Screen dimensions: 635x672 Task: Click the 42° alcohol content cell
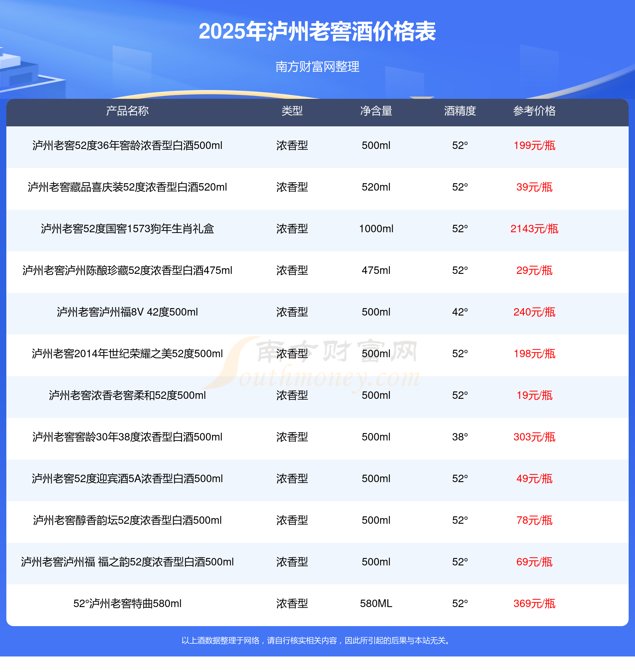point(460,312)
